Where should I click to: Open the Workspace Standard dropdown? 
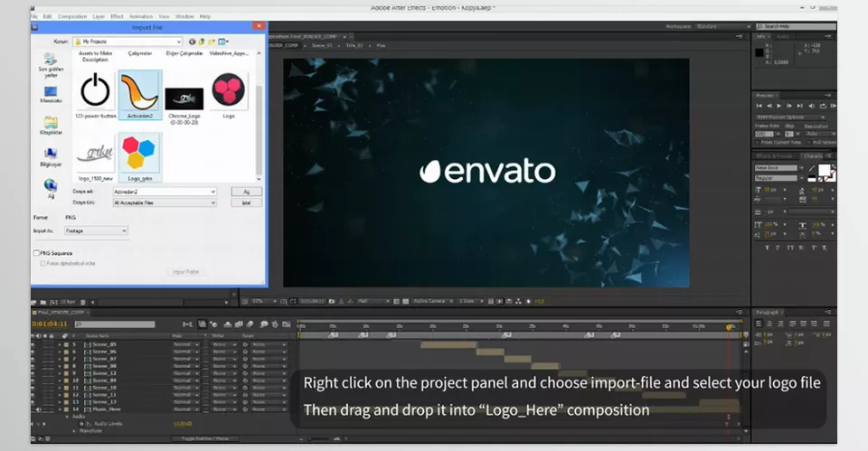point(723,26)
